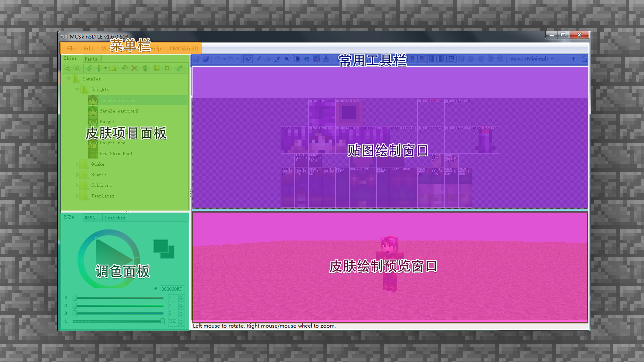Select the Eraser tool
Screen dimensions: 644x362
tap(267, 59)
